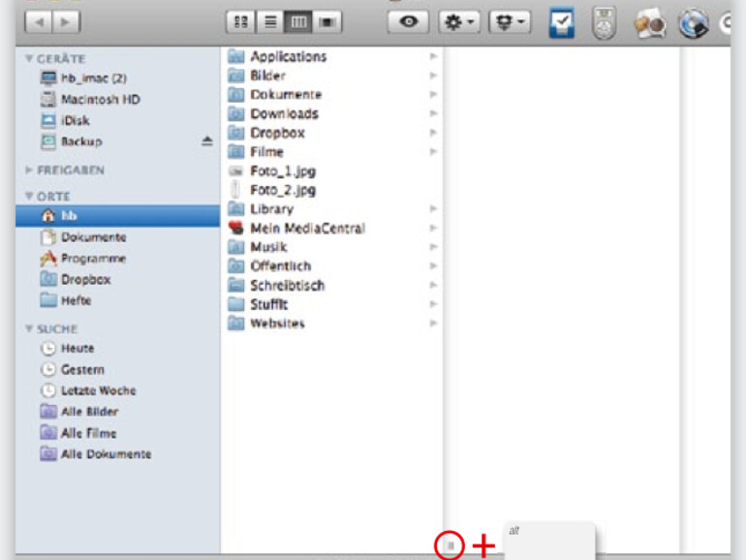Open the Dropbox toolbar dropdown
The width and height of the screenshot is (746, 560).
510,22
